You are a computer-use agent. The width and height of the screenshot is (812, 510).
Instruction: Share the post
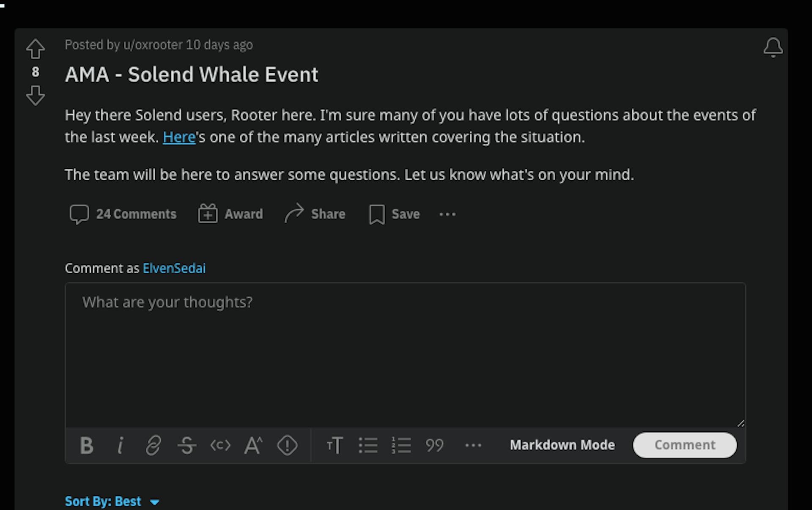(x=315, y=214)
